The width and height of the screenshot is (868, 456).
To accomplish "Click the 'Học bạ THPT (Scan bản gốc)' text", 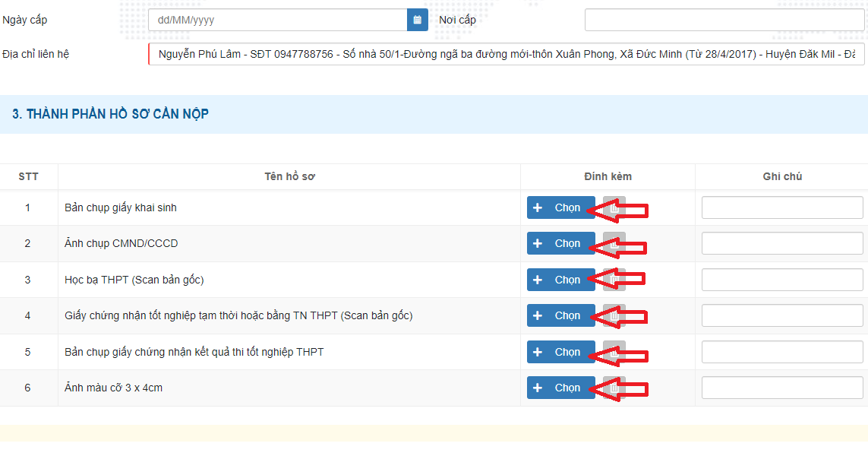I will 134,280.
